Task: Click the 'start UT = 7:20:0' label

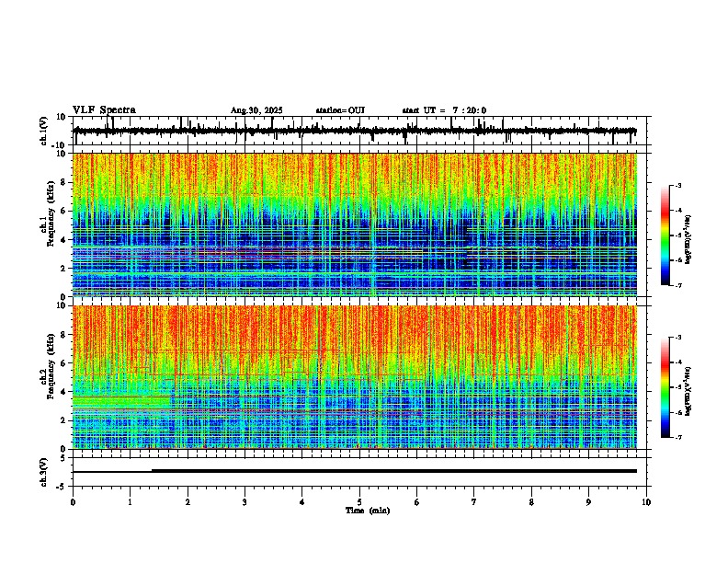Action: tap(444, 110)
